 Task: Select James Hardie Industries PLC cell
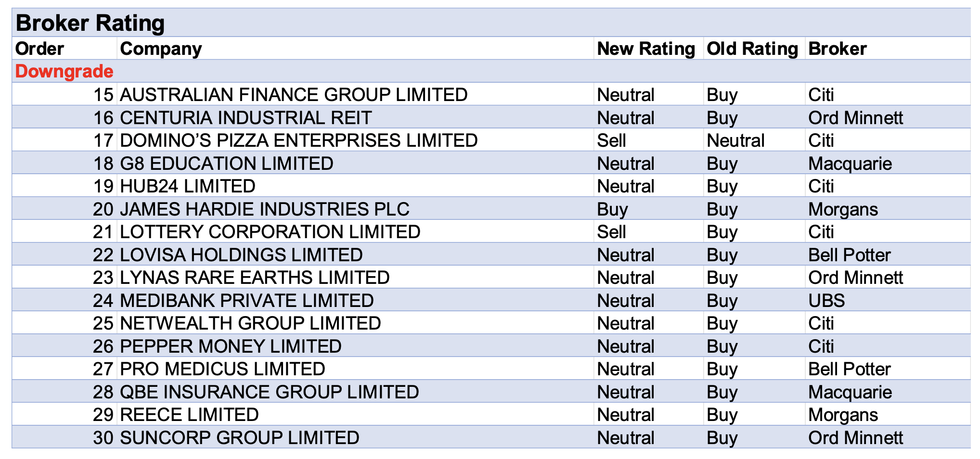[264, 209]
